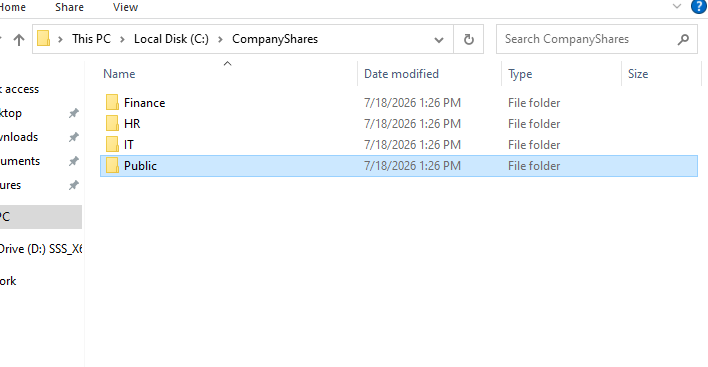Expand the address bar history dropdown

438,40
